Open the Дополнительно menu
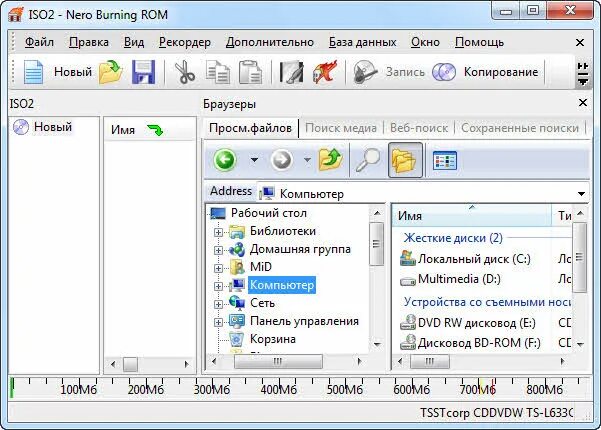 270,42
